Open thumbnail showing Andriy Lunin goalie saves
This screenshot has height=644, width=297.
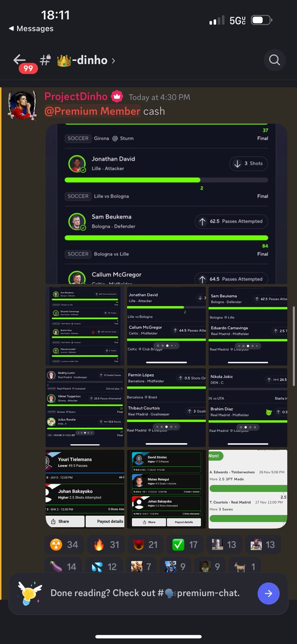click(85, 408)
